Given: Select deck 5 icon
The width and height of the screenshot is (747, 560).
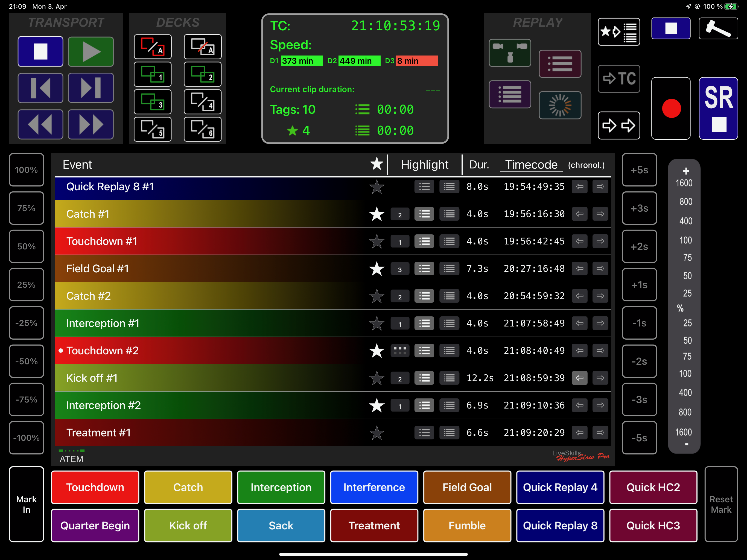Looking at the screenshot, I should point(153,129).
